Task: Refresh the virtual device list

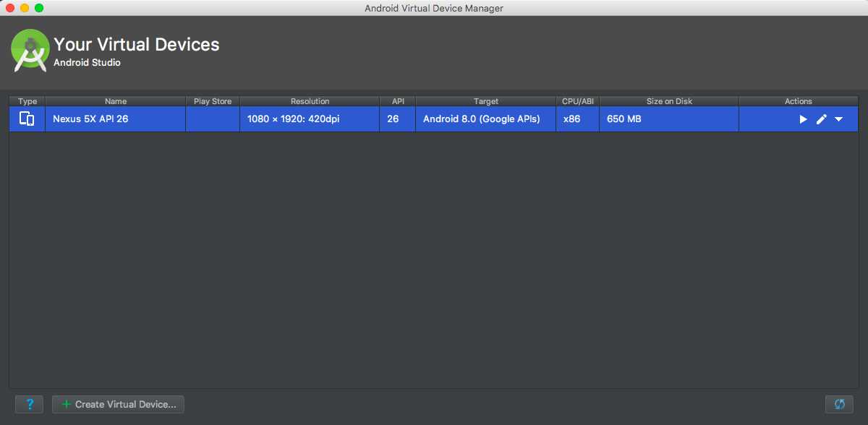Action: 840,404
